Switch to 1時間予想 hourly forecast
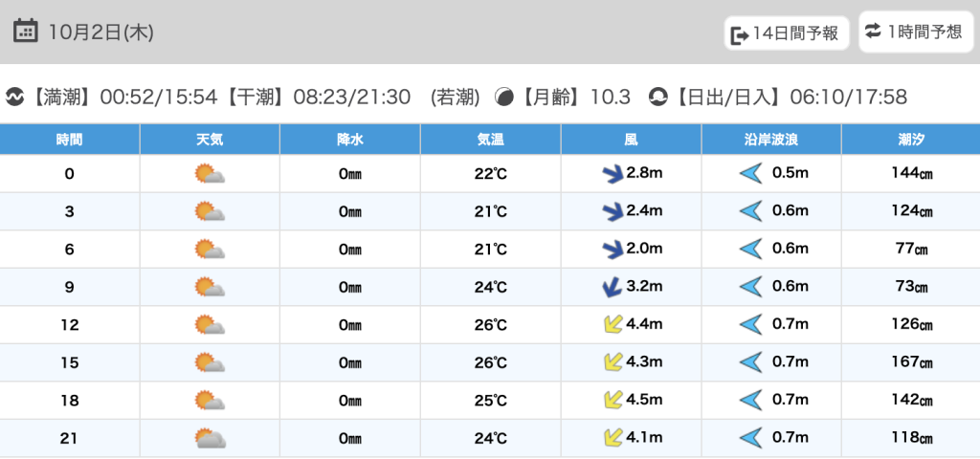The width and height of the screenshot is (980, 459). (914, 32)
